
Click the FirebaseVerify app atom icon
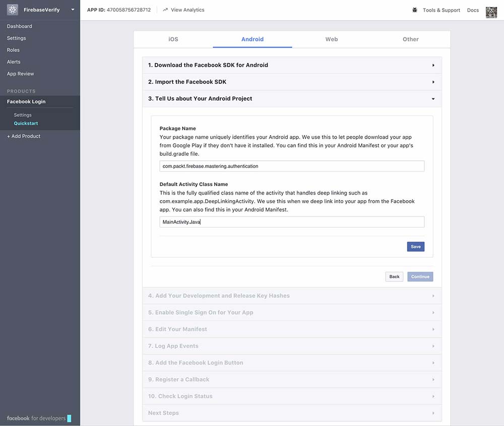tap(13, 10)
